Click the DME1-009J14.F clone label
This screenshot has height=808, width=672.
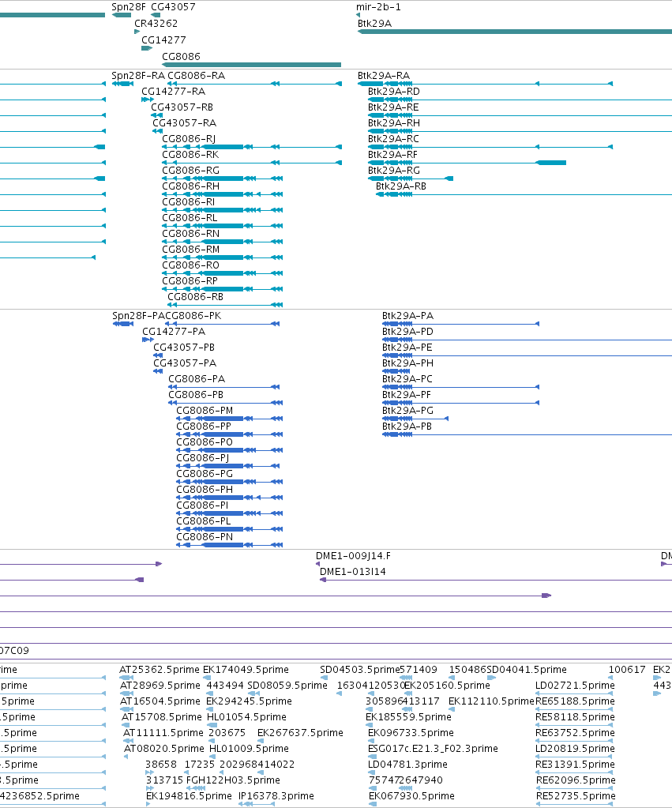click(353, 556)
